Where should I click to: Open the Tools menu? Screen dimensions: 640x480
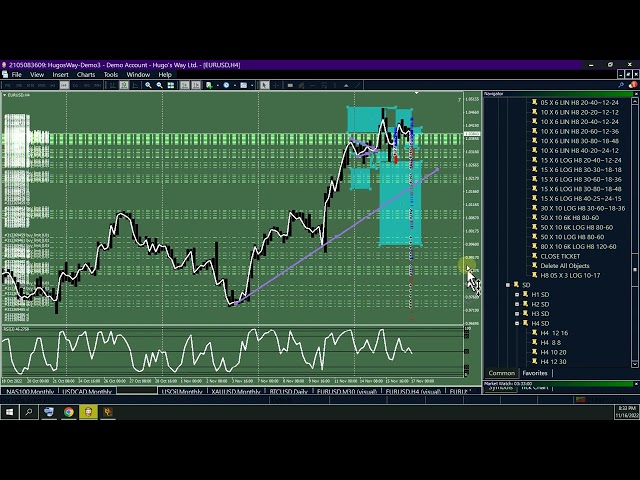point(111,74)
